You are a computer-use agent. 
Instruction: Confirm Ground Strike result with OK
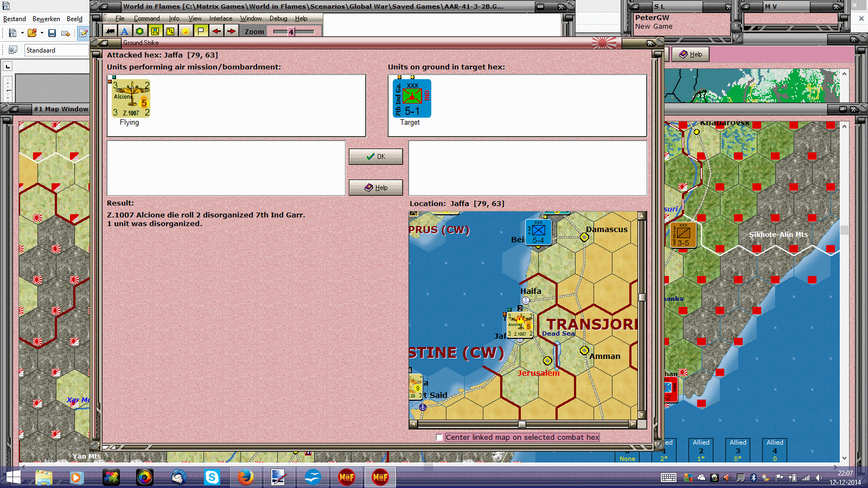[x=375, y=157]
